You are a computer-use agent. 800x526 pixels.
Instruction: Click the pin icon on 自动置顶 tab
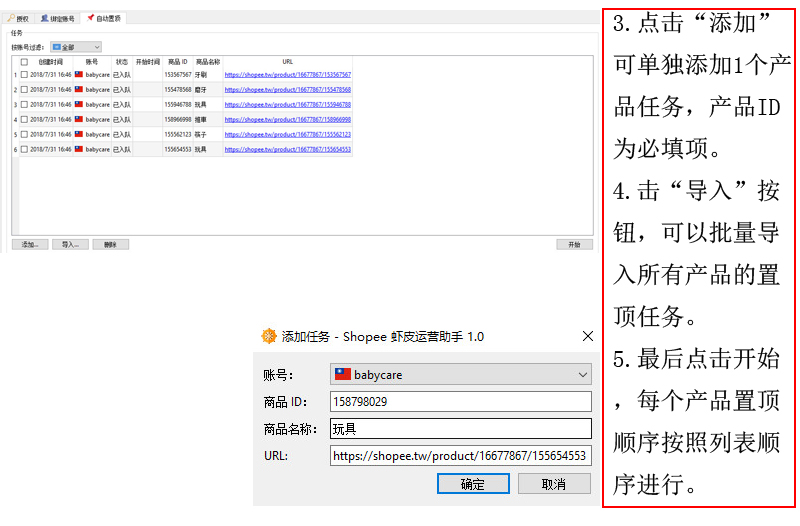90,18
